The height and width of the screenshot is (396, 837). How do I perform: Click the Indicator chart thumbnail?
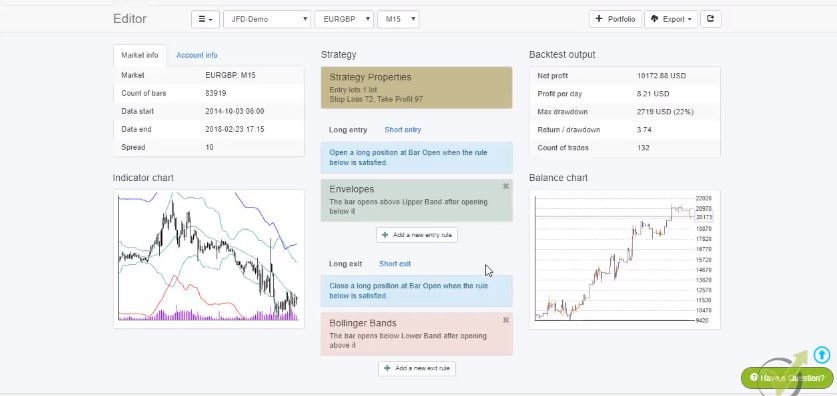tap(209, 259)
